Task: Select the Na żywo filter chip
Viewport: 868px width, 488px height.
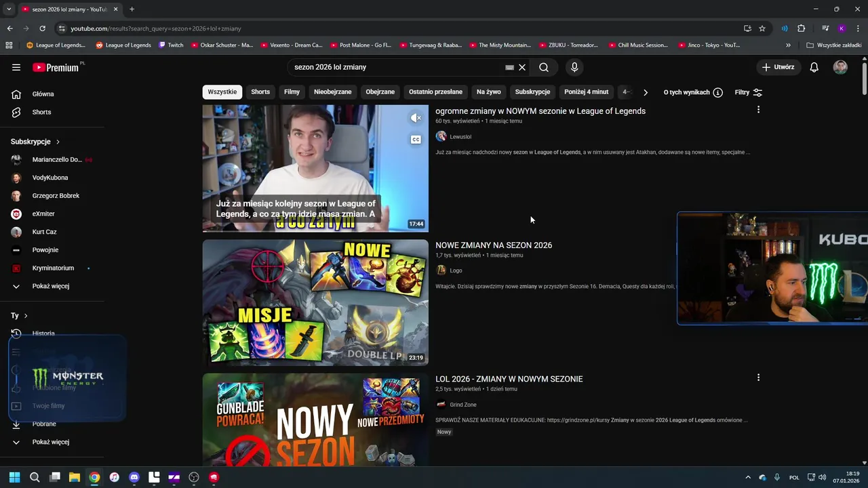Action: (489, 92)
